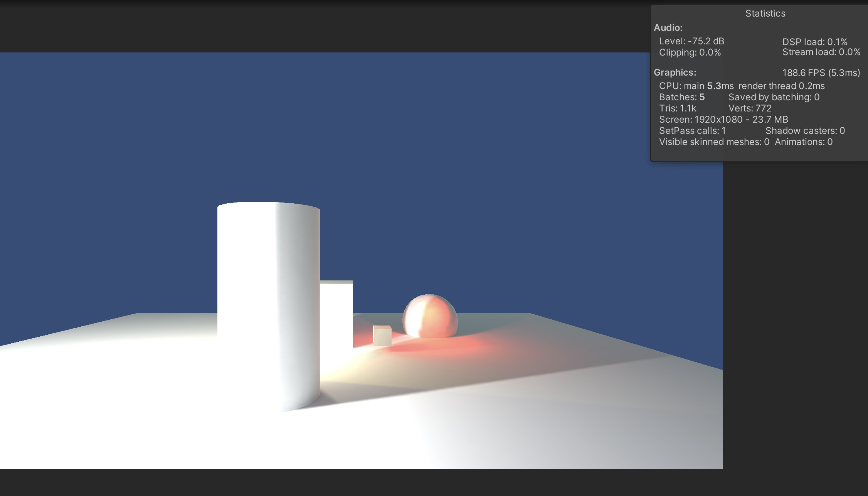
Task: Click the Batches: 5 statistic
Action: pyautogui.click(x=681, y=97)
